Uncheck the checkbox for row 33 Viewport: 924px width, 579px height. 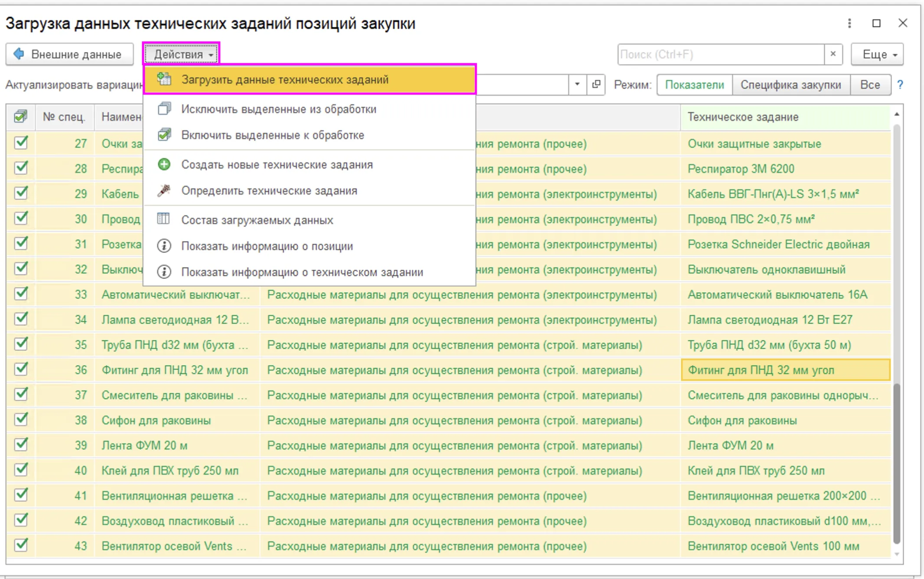pos(20,294)
